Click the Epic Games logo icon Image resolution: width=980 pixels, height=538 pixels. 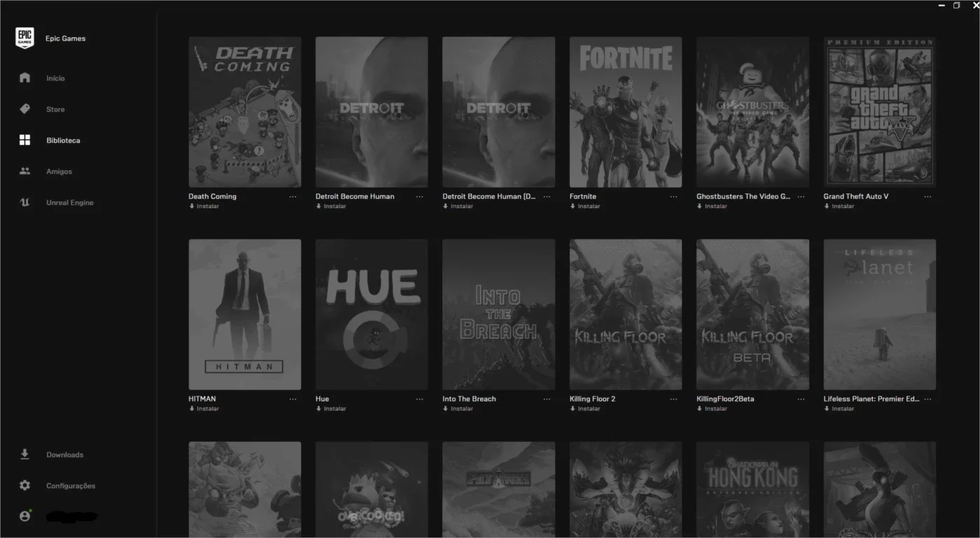[24, 38]
